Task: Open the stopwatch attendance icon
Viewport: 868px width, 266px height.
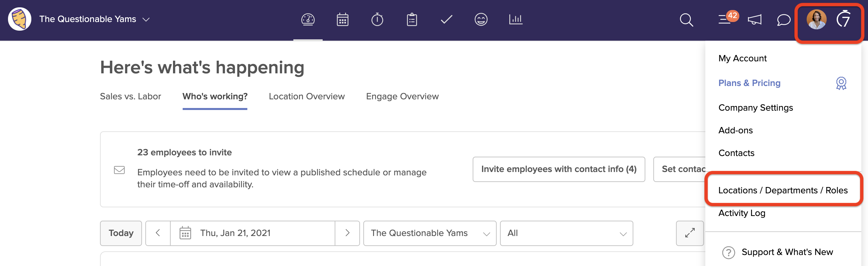Action: [377, 20]
